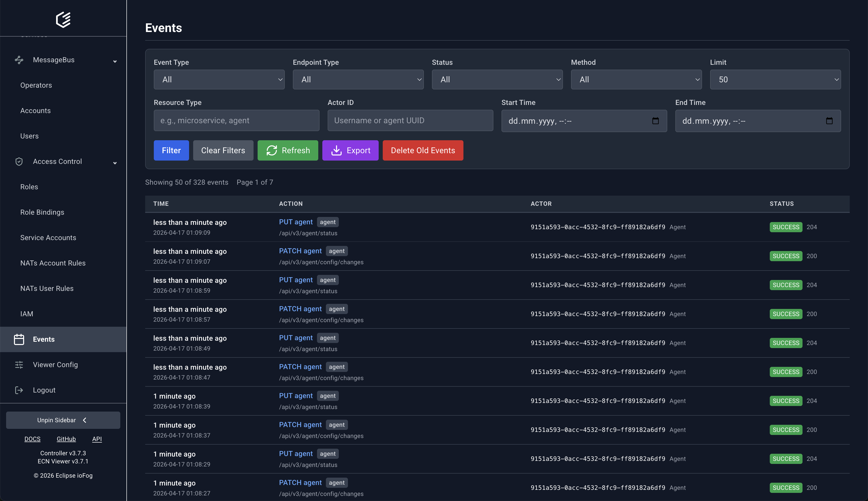Click the MessageBus network icon

[19, 59]
